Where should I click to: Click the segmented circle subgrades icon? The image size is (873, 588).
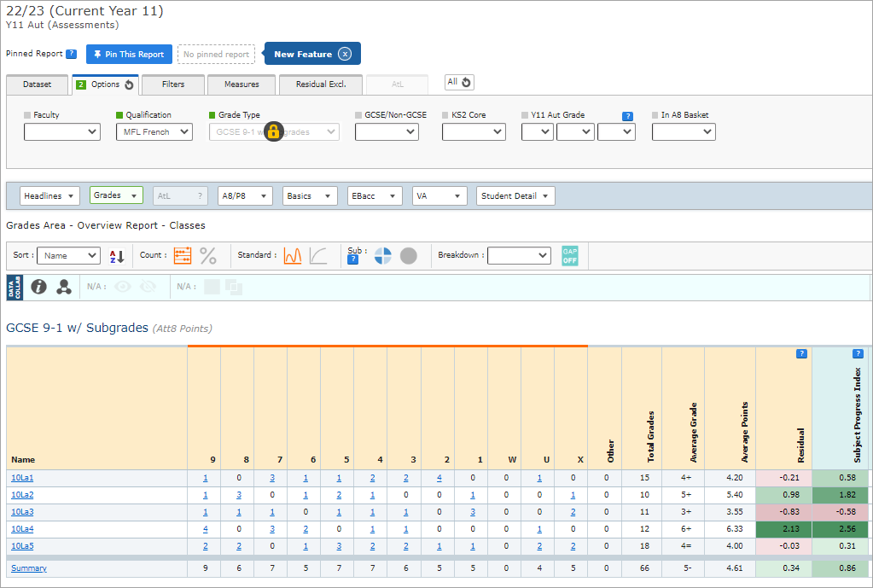pos(383,256)
